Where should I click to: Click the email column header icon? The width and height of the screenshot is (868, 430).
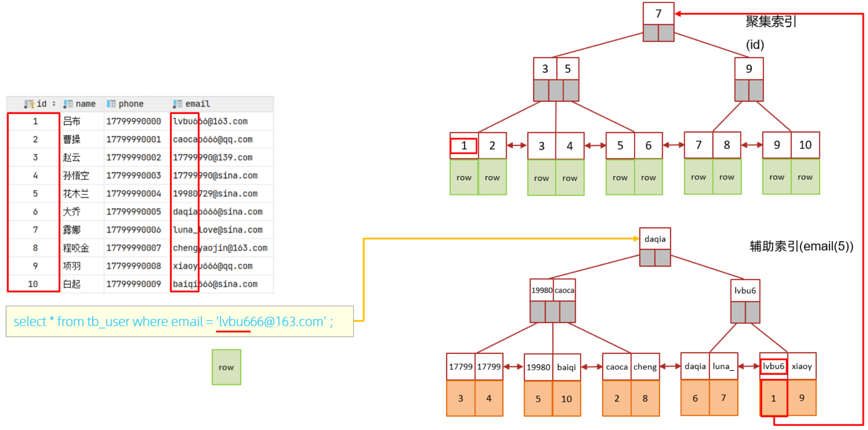point(177,104)
